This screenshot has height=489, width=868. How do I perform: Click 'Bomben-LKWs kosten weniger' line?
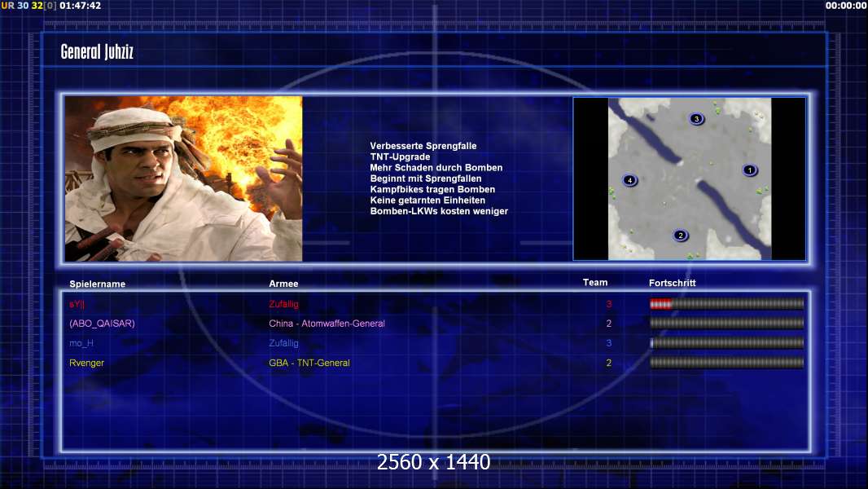[x=439, y=211]
